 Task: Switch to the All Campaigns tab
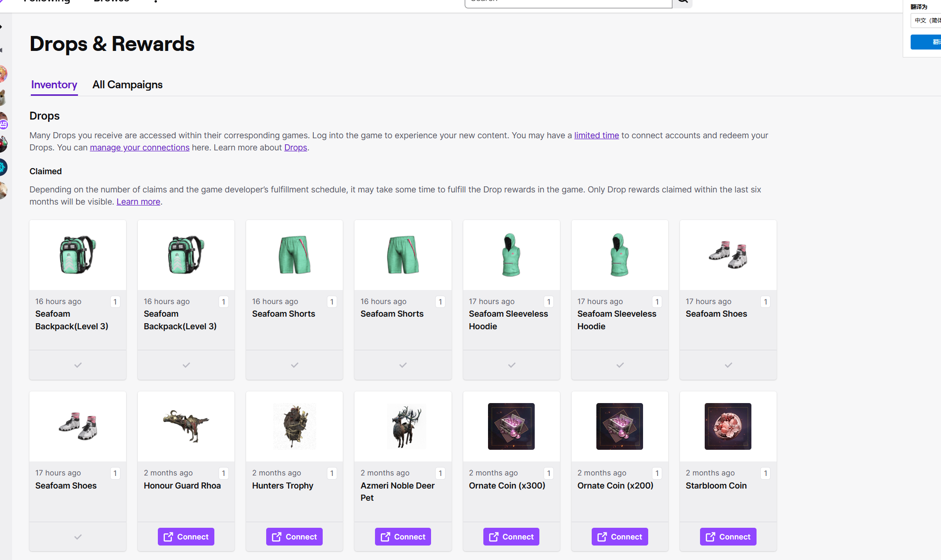(x=127, y=85)
